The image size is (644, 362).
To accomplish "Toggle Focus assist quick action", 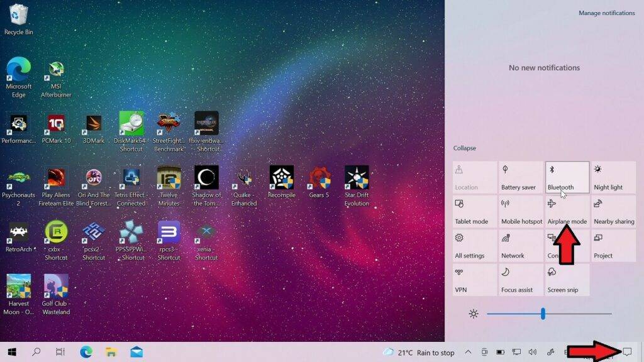I will coord(521,280).
